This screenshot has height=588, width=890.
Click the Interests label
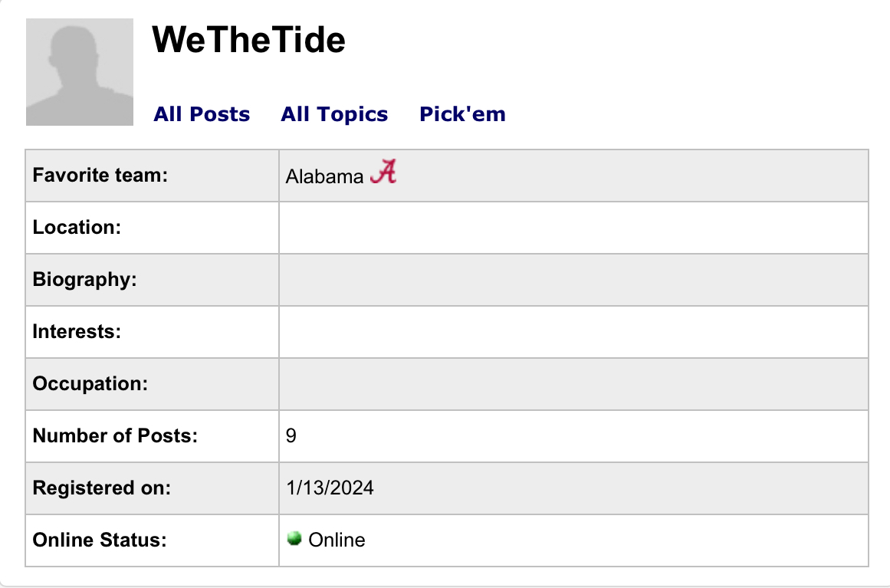(77, 331)
